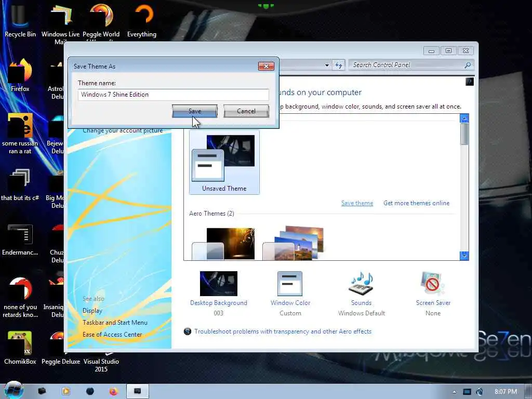Click the help icon in Personalization window
Screen dimensions: 532x399
pos(470,82)
